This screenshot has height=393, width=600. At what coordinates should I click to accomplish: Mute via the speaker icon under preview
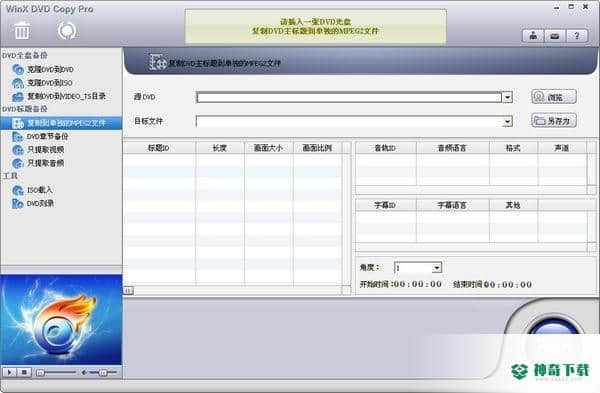point(84,372)
